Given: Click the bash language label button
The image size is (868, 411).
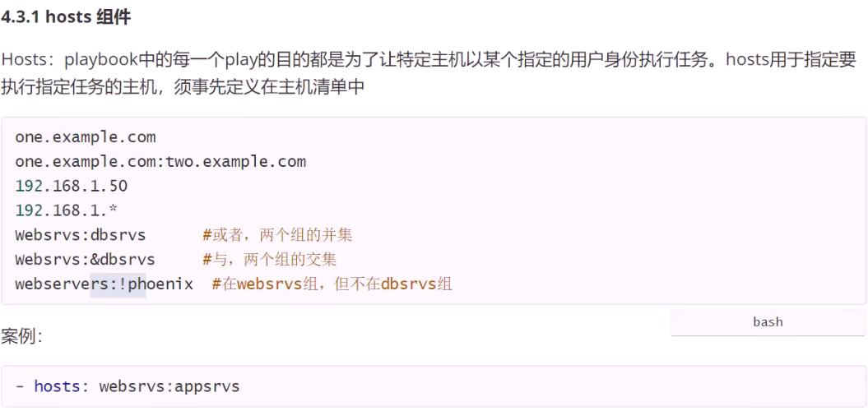Looking at the screenshot, I should tap(768, 322).
